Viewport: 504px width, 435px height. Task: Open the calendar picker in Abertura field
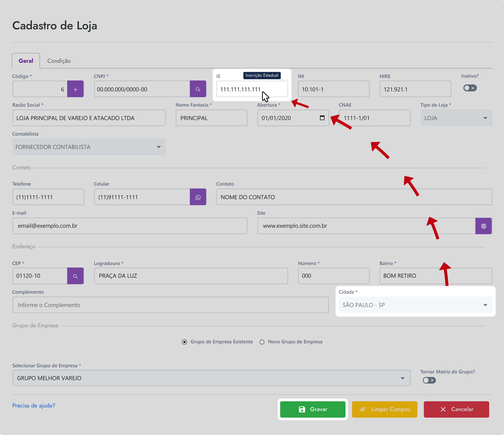pos(322,118)
